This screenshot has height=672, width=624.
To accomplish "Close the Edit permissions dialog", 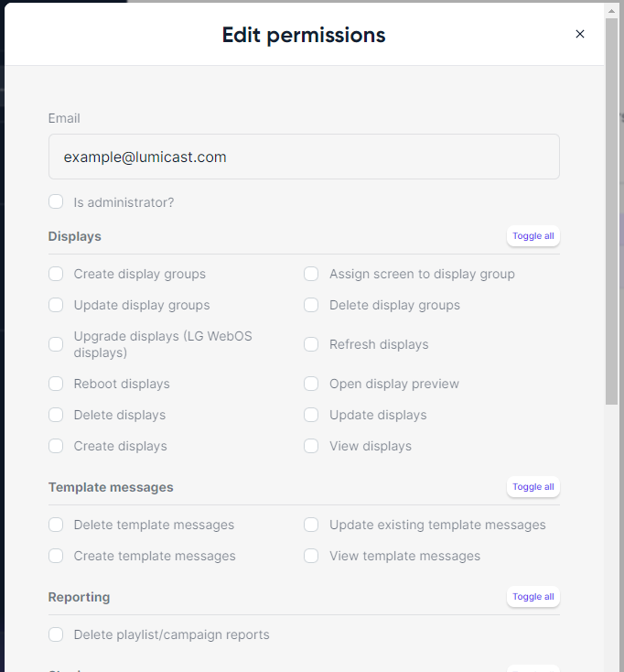I will tap(580, 34).
